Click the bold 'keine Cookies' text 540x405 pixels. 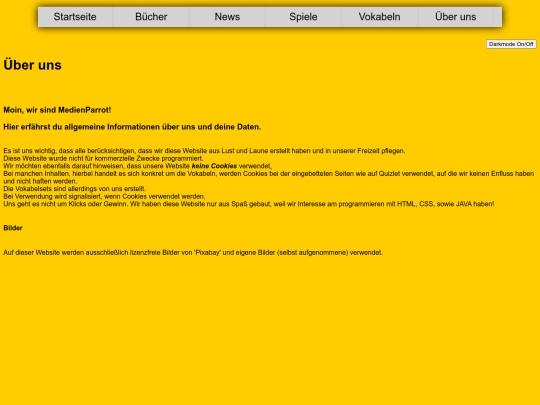coord(214,166)
